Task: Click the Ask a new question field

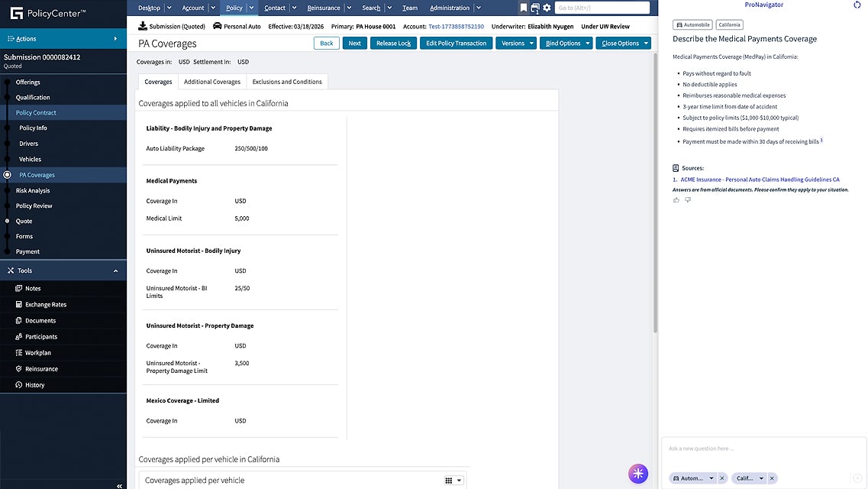Action: click(756, 449)
